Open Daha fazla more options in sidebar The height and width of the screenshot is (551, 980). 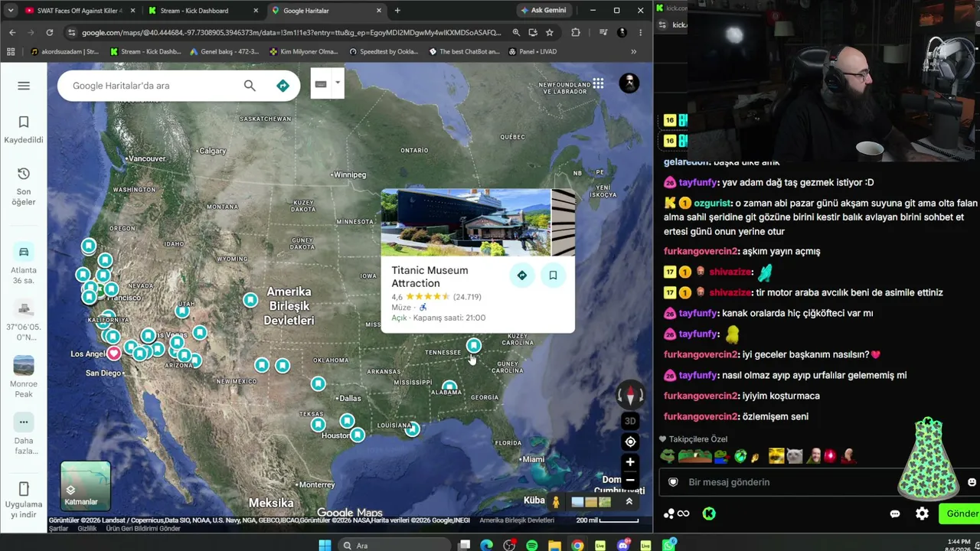[x=24, y=435]
